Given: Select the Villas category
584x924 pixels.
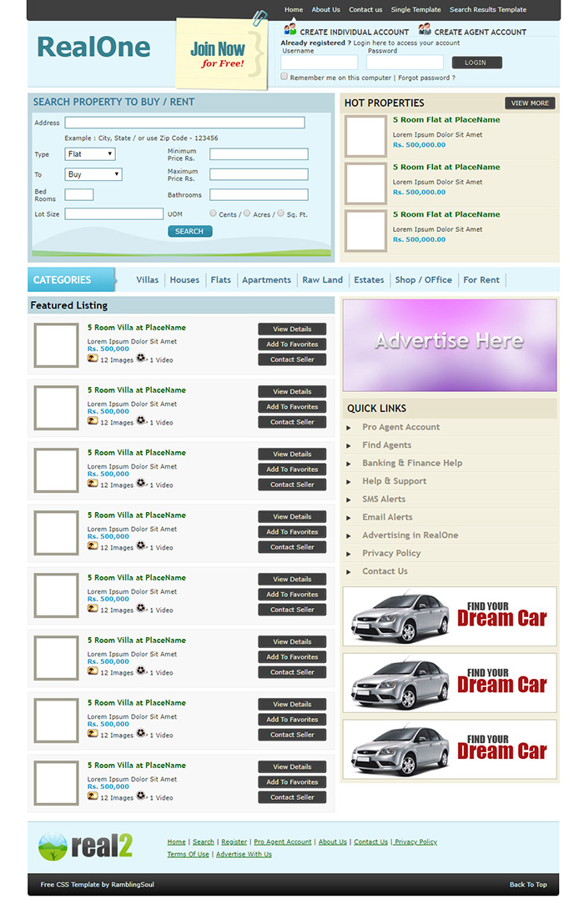Looking at the screenshot, I should click(x=148, y=280).
